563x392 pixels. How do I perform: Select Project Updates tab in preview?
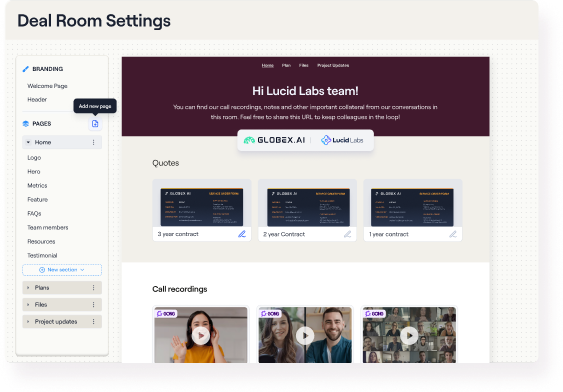333,65
